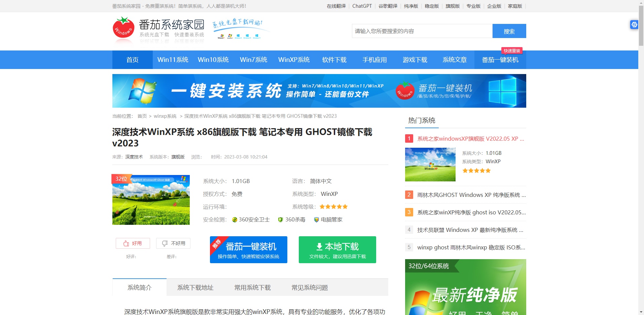Click the hot system five-star rating

pyautogui.click(x=476, y=171)
